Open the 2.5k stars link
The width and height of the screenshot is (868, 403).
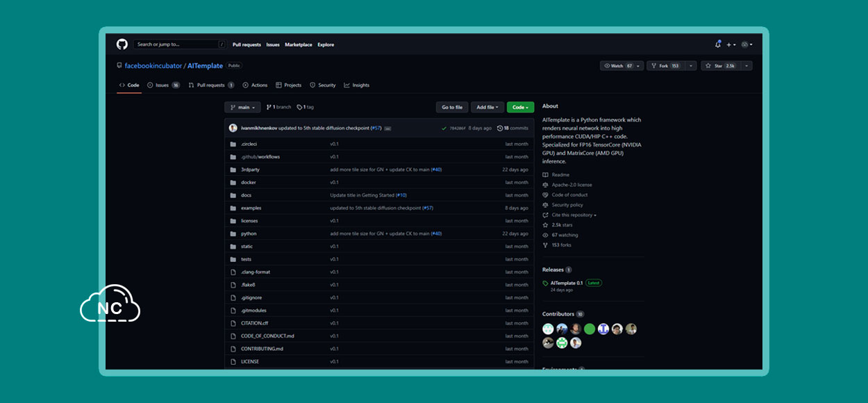[x=557, y=225]
